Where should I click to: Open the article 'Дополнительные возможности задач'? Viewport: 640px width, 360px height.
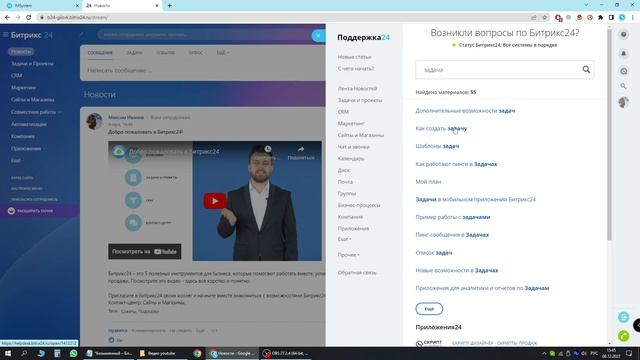[x=465, y=111]
